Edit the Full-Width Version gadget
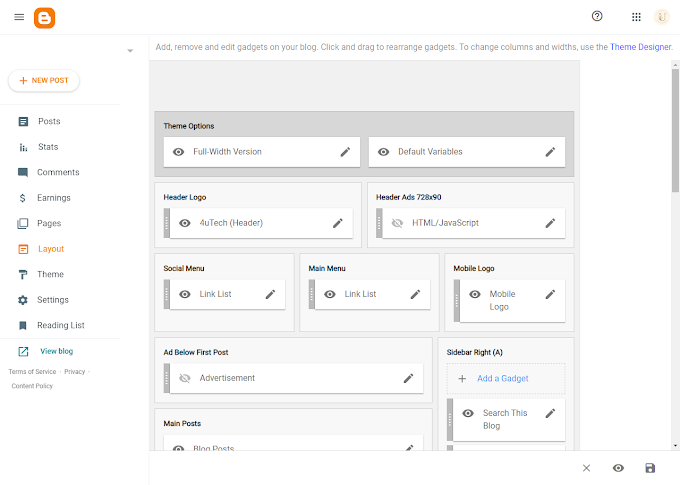 point(345,152)
